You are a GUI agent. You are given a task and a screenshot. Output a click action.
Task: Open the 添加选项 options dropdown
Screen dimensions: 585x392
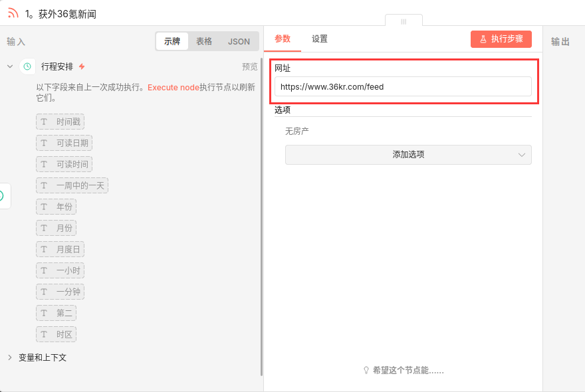click(408, 155)
